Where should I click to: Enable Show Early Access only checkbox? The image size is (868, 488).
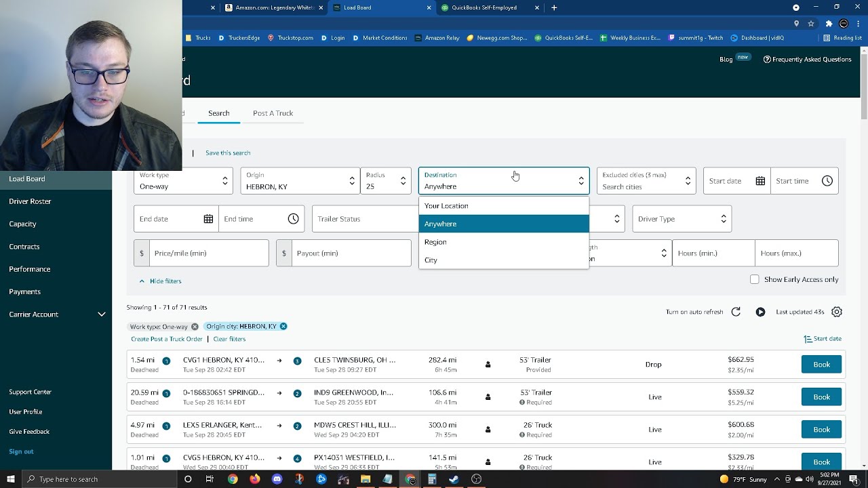(x=754, y=279)
